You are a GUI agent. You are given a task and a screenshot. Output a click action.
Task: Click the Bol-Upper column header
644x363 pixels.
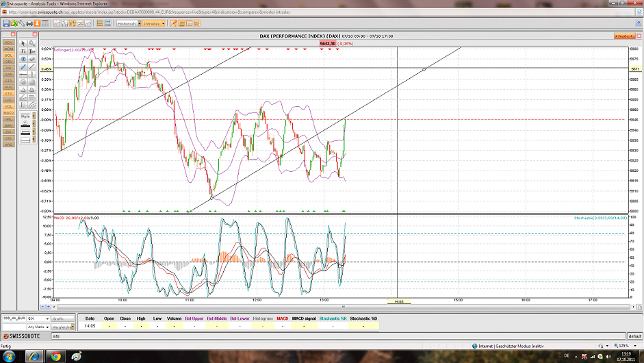194,318
